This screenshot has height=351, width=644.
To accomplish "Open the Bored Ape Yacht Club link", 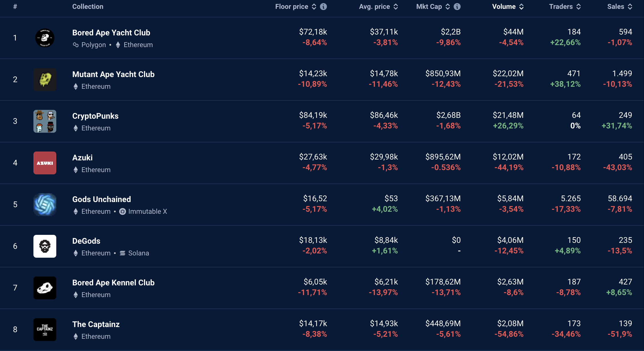I will [111, 33].
